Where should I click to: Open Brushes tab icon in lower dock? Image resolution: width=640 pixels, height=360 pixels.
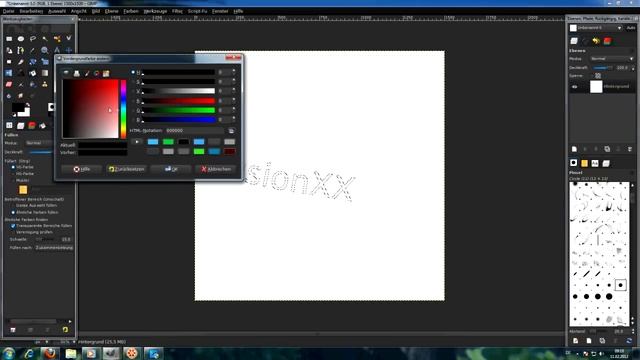(x=573, y=163)
